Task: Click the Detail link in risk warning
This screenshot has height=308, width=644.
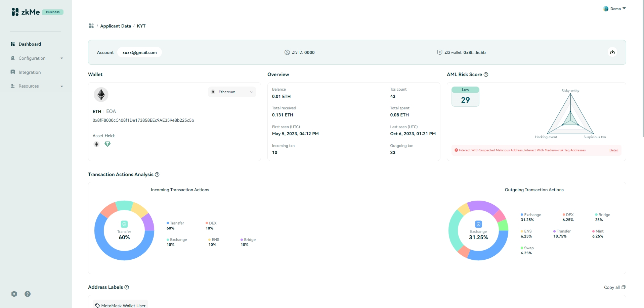Action: [614, 150]
